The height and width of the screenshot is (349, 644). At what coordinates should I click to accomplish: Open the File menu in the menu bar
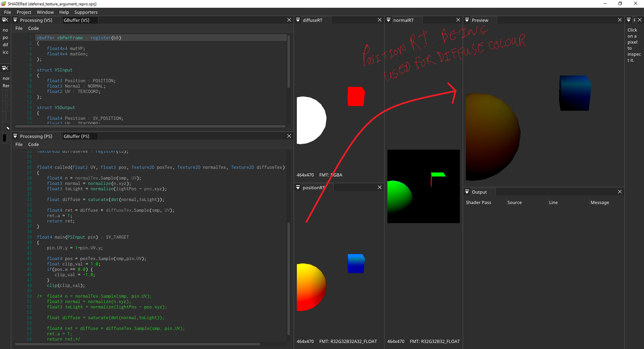click(7, 12)
